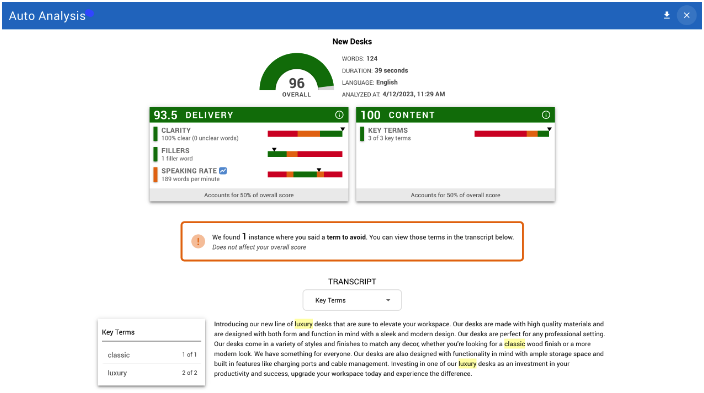704x393 pixels.
Task: Click the orange warning exclamation icon
Action: point(198,241)
